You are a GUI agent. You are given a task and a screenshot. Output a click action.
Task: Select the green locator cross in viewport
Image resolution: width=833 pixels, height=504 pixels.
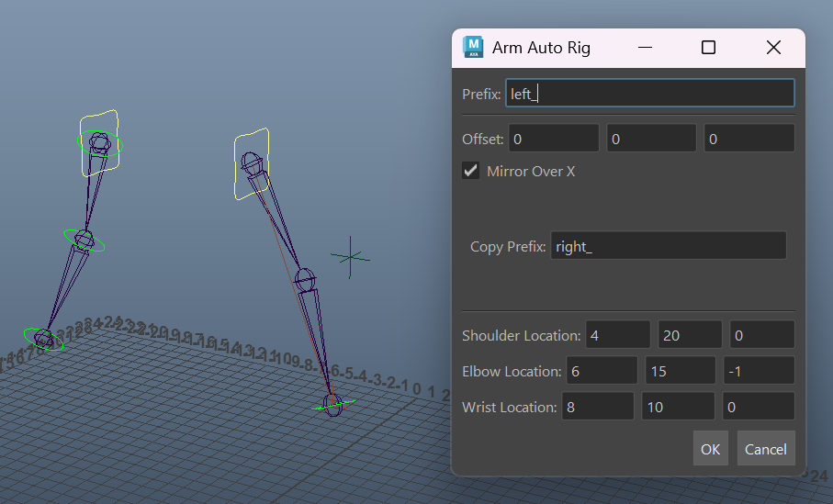(x=350, y=258)
